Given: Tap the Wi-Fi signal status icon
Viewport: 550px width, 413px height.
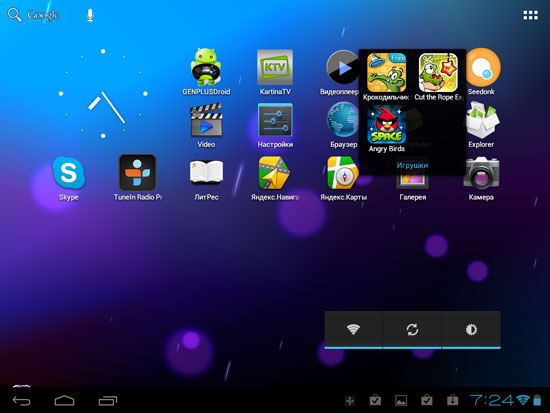Looking at the screenshot, I should coord(523,400).
